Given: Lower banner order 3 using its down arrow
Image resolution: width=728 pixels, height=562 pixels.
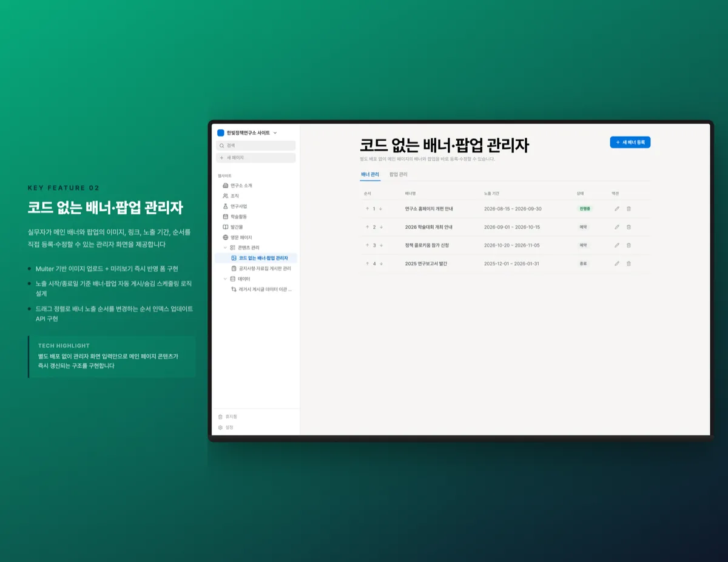Looking at the screenshot, I should (x=381, y=245).
